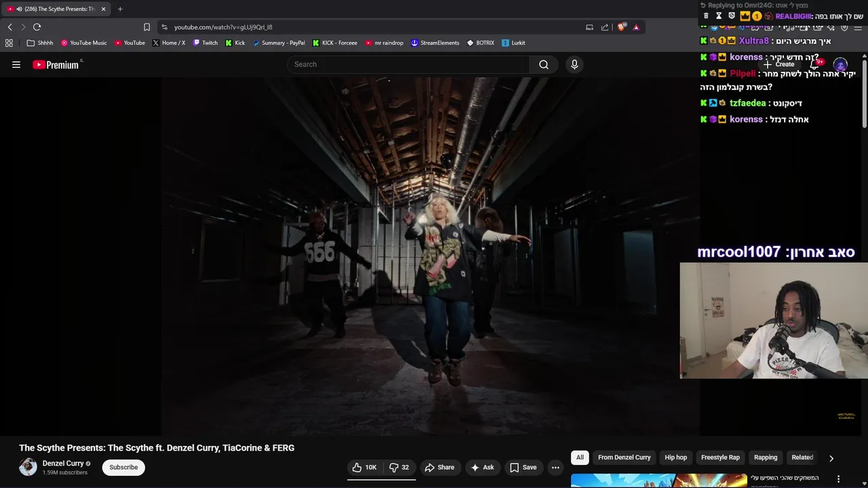Open the cast / picture-in-picture icon in address bar
This screenshot has height=488, width=868.
click(589, 27)
